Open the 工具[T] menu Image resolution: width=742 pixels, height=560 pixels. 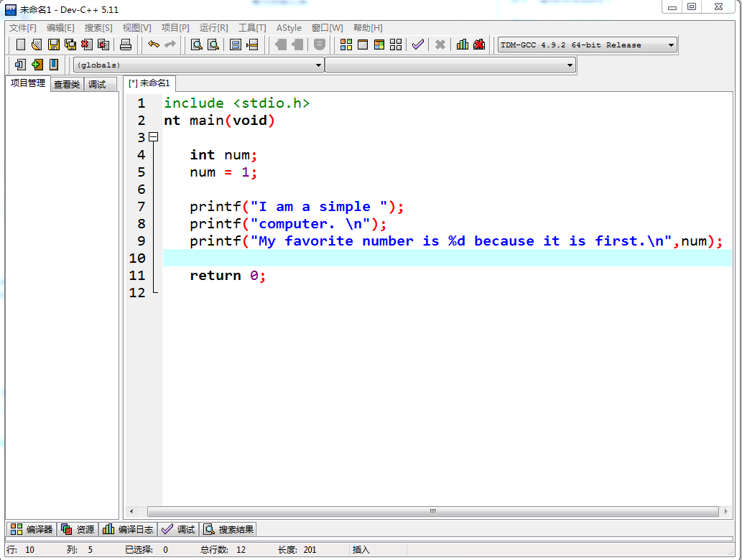252,28
